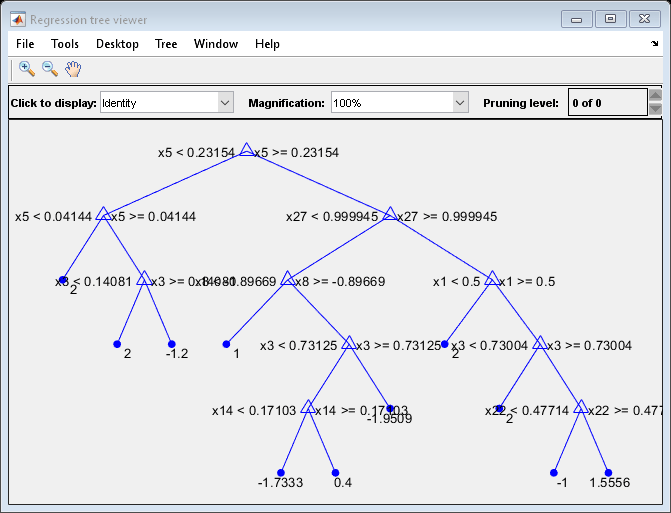
Task: Open the File menu
Action: pyautogui.click(x=25, y=44)
